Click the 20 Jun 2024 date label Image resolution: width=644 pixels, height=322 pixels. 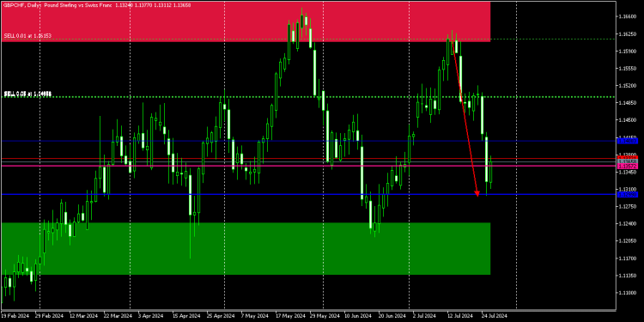[392, 315]
